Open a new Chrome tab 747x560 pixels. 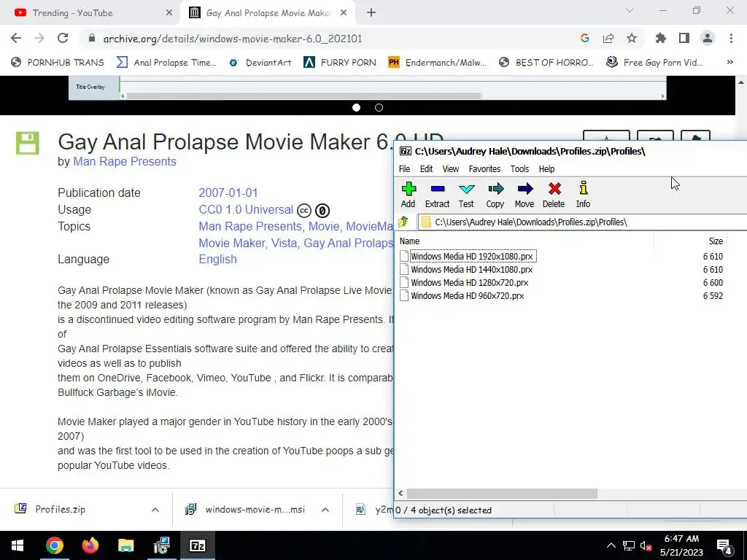pos(371,13)
